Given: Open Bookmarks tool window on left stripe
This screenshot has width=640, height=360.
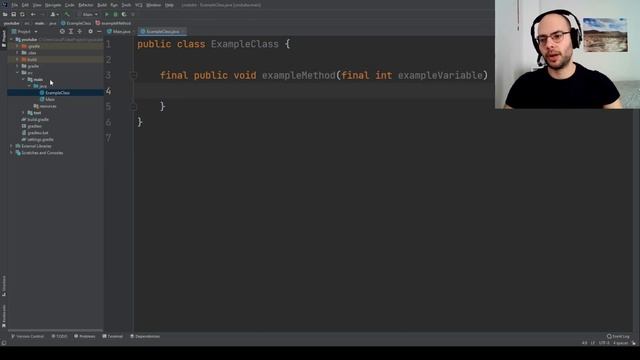Looking at the screenshot, I should pyautogui.click(x=4, y=316).
